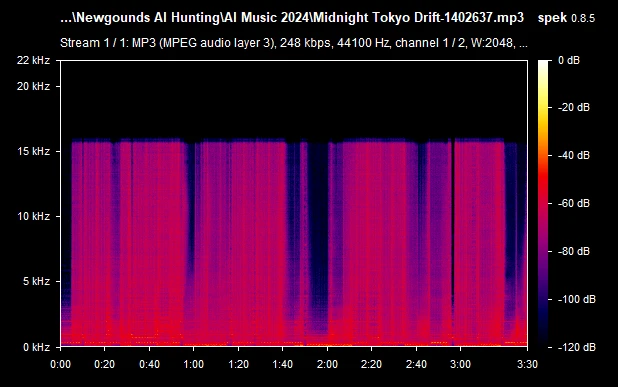The width and height of the screenshot is (618, 387).
Task: Click the spek 0.8.5 version label
Action: 566,18
